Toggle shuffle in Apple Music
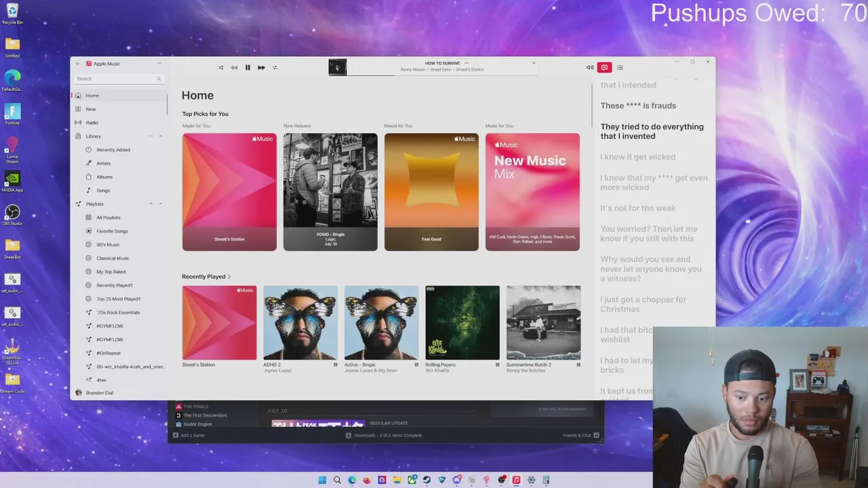The height and width of the screenshot is (488, 868). point(220,68)
